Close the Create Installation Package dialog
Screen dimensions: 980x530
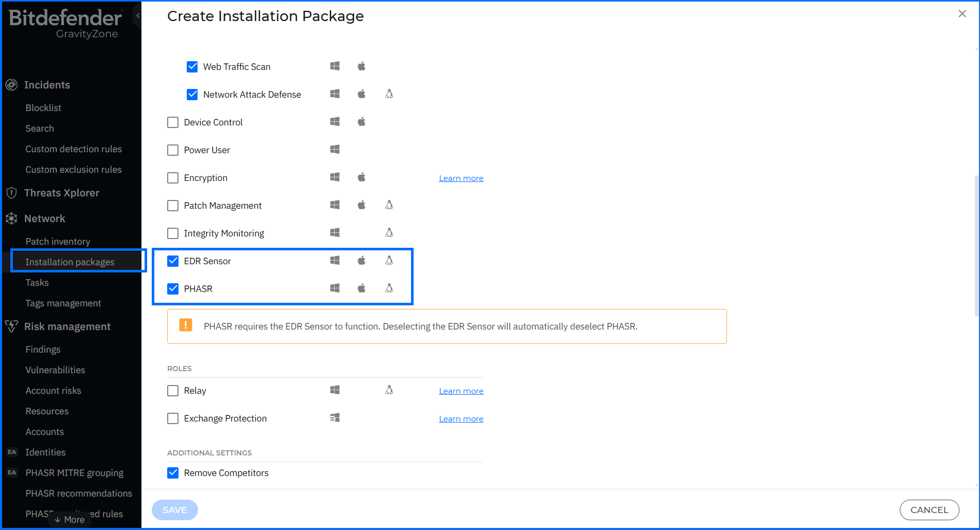[962, 14]
